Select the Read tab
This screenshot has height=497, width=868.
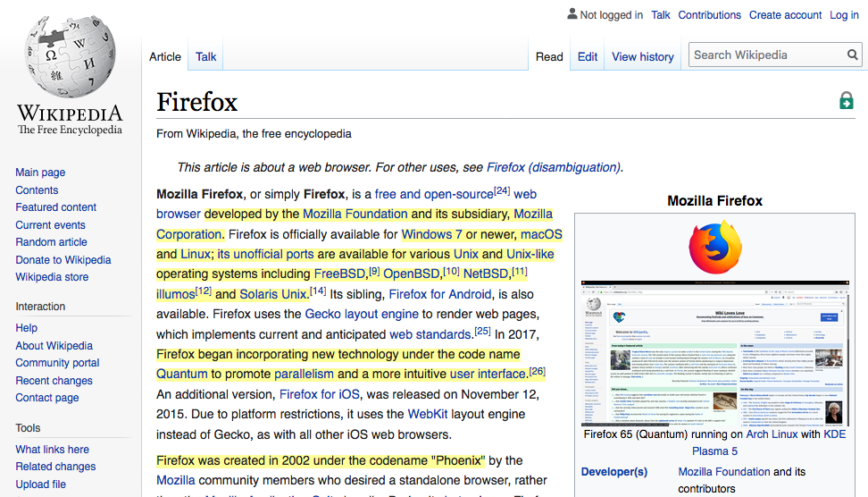pos(549,56)
